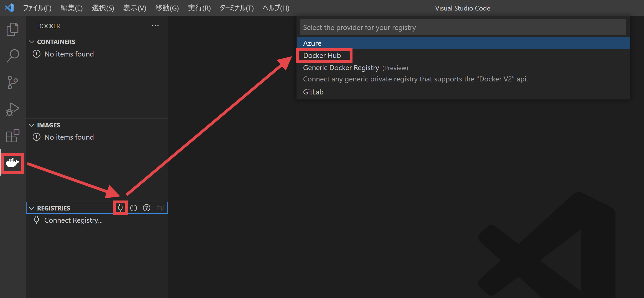
Task: Open the Search panel
Action: pyautogui.click(x=12, y=55)
